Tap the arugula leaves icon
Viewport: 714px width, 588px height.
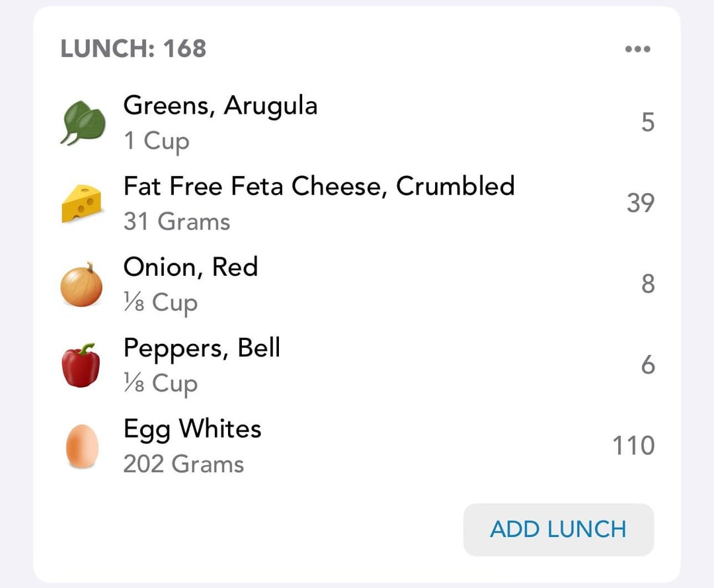coord(83,124)
